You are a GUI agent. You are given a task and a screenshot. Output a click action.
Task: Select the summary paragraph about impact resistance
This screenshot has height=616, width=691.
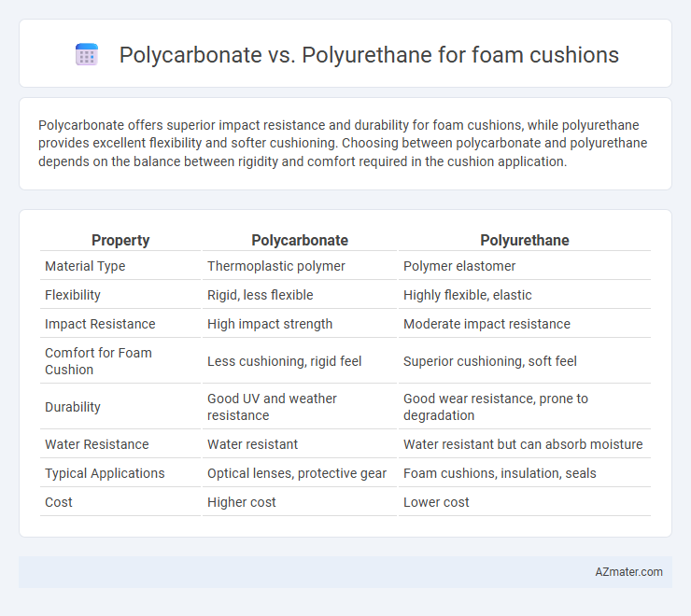pos(343,143)
